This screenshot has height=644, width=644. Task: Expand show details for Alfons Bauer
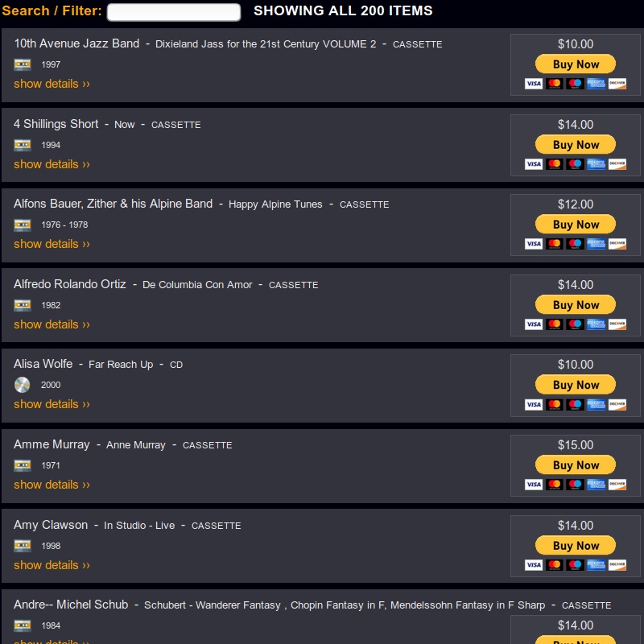(52, 244)
